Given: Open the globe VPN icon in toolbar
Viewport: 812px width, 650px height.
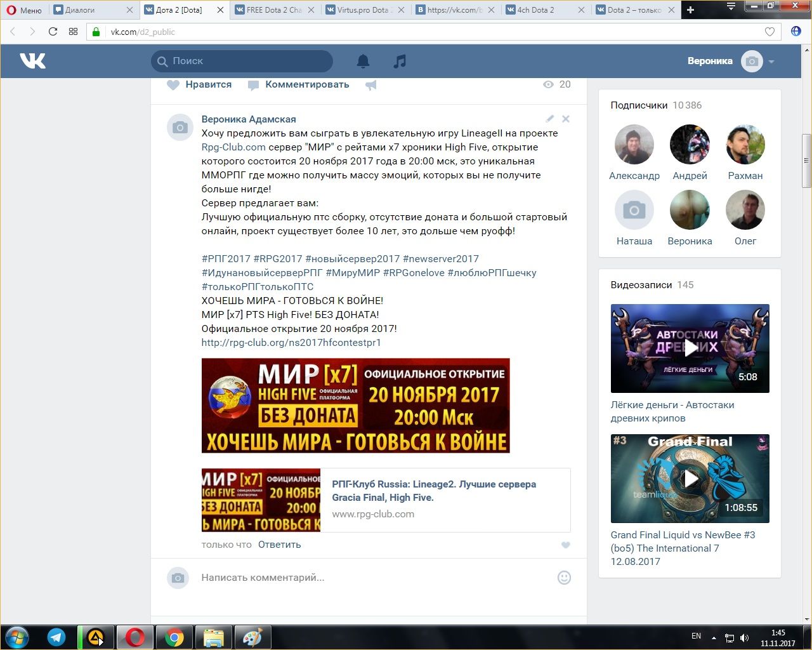Looking at the screenshot, I should click(x=796, y=32).
